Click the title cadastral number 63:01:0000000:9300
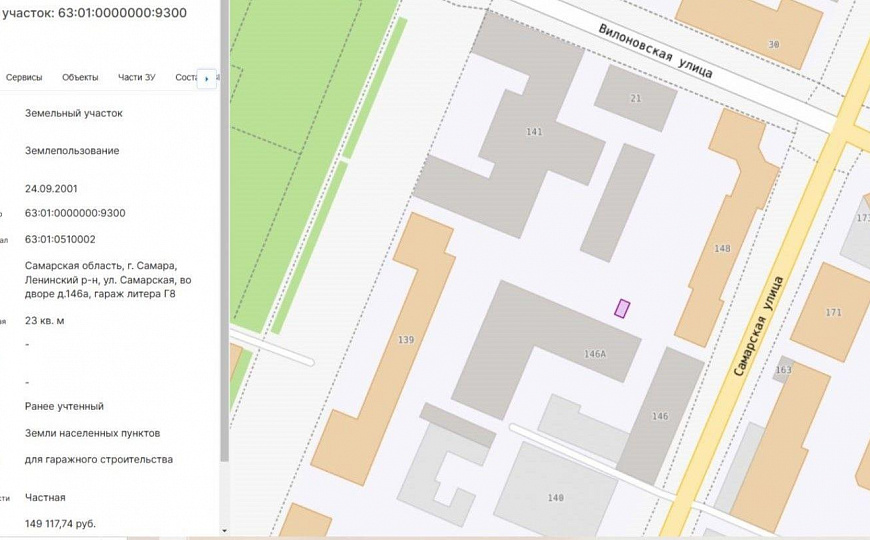The height and width of the screenshot is (540, 870). point(122,13)
